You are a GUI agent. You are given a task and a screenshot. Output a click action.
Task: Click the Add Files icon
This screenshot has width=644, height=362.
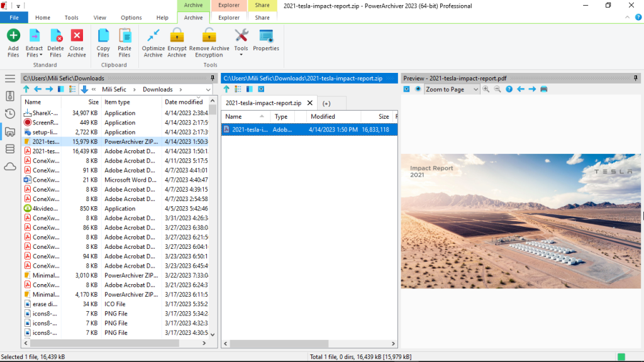[x=13, y=36]
